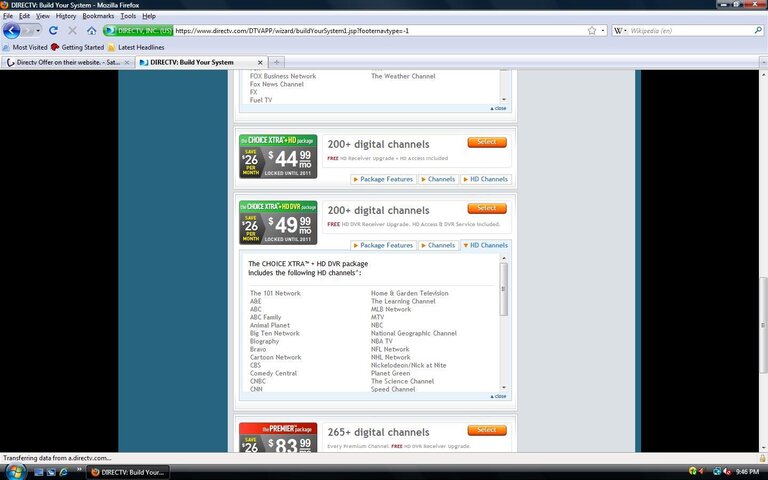Screen dimensions: 768x480
Task: Click the Stop loading X icon
Action: 72,30
